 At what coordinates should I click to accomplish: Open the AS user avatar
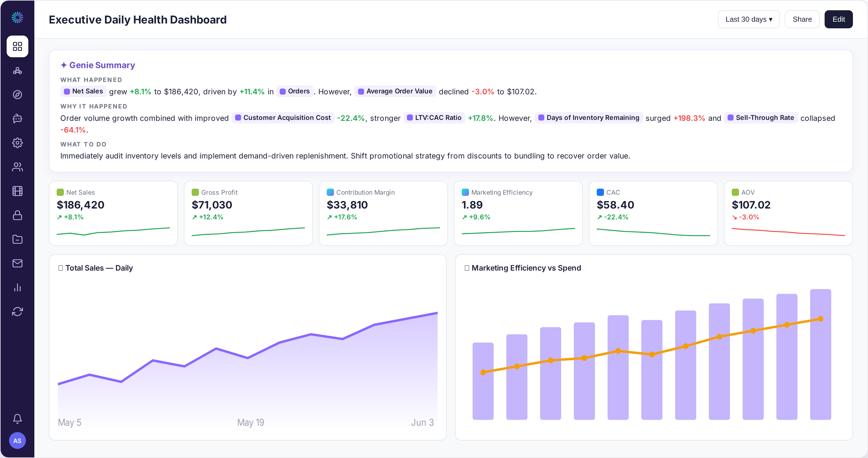coord(17,441)
